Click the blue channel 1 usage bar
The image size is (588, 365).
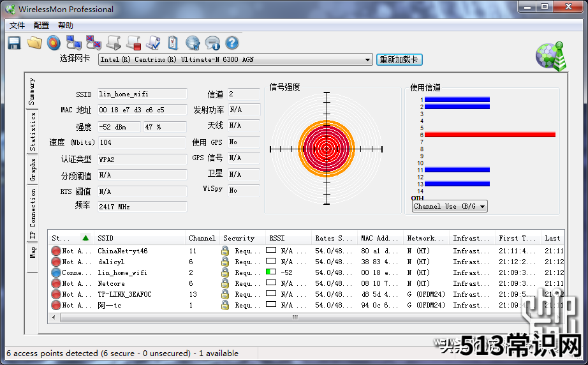point(457,100)
